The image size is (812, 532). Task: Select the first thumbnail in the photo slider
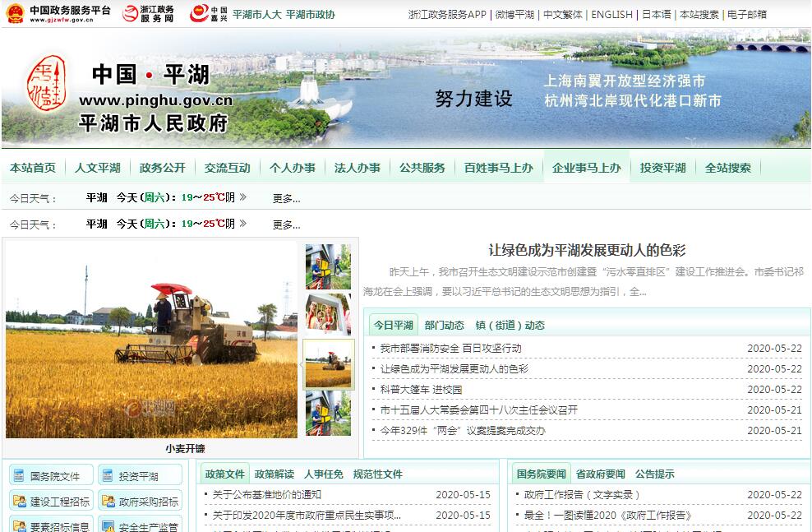[x=328, y=266]
